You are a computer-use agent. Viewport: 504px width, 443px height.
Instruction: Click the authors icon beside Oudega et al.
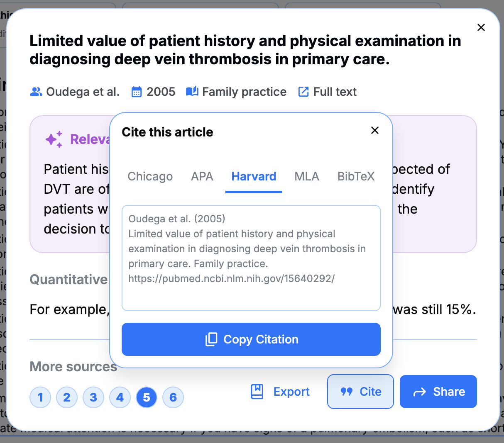(x=35, y=92)
